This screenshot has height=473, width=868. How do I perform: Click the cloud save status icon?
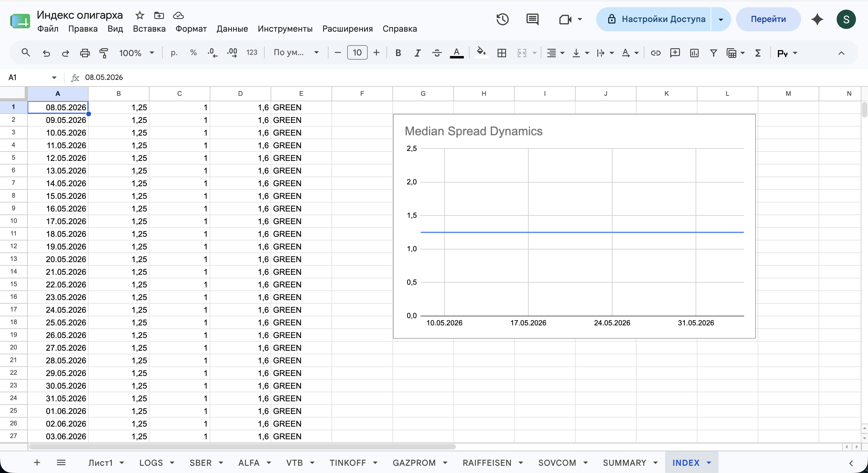[178, 15]
